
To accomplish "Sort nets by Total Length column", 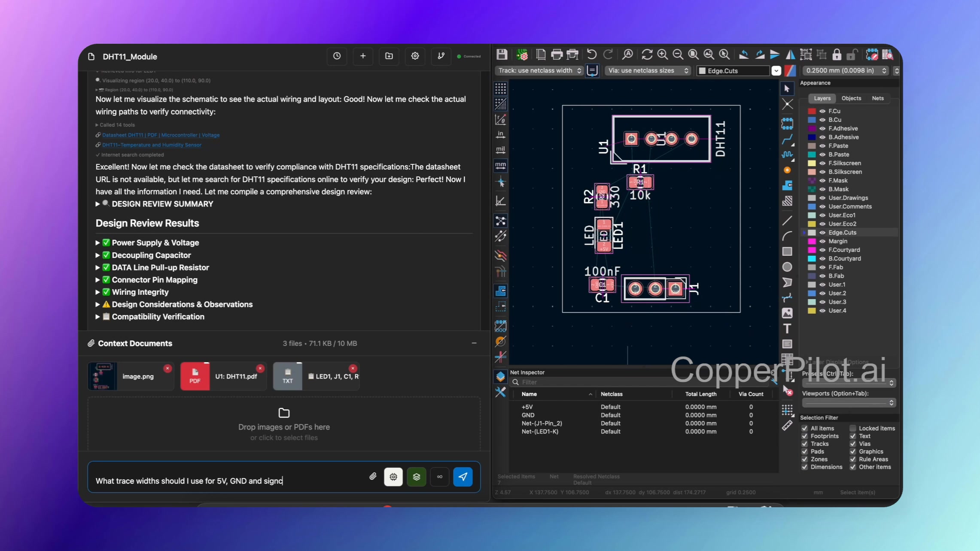I will click(x=701, y=394).
